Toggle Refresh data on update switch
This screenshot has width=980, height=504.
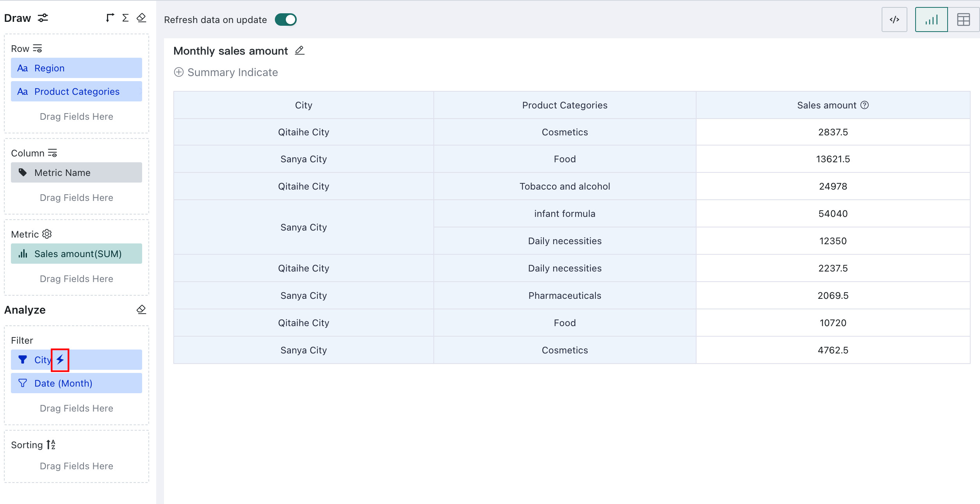[286, 20]
